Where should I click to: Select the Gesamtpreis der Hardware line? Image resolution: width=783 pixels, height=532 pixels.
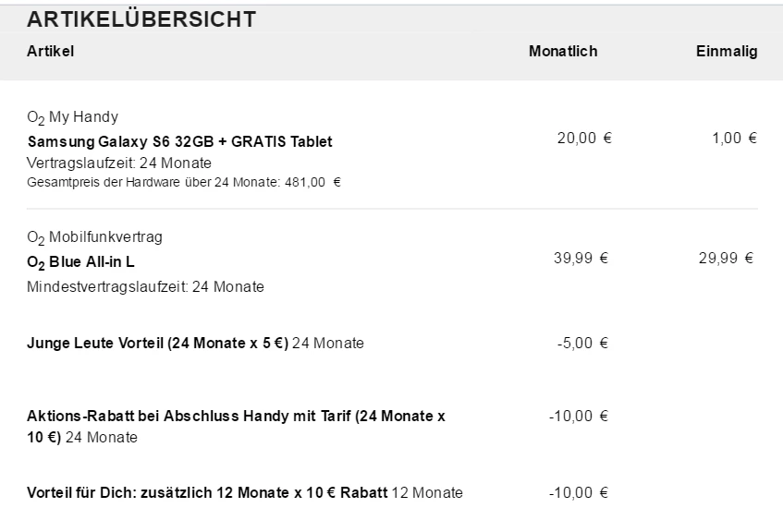[184, 182]
